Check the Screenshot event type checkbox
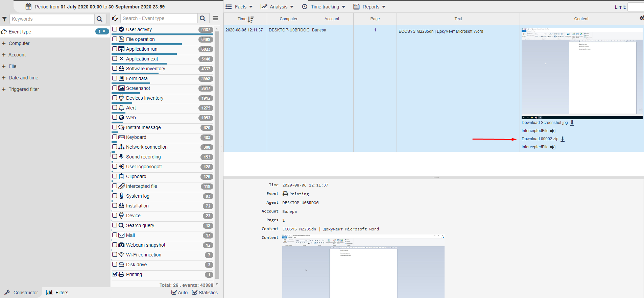This screenshot has width=644, height=298. point(115,88)
